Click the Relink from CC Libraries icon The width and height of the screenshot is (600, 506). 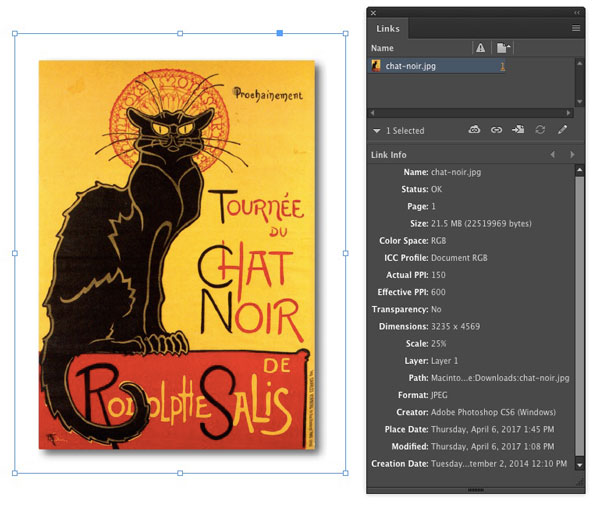pyautogui.click(x=475, y=130)
